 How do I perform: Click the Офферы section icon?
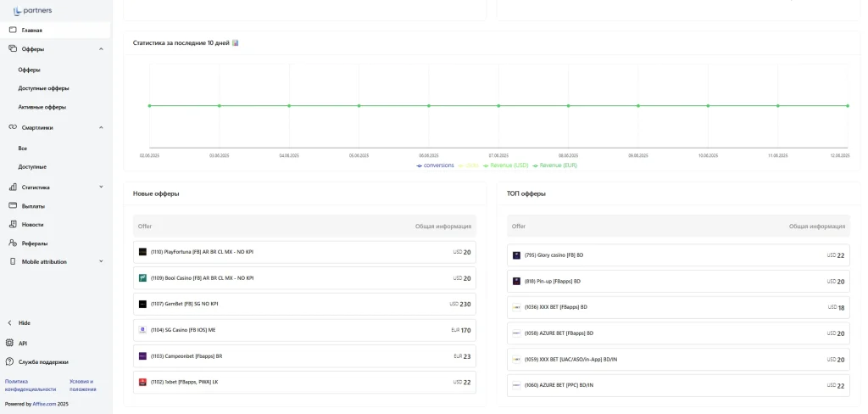pyautogui.click(x=13, y=48)
